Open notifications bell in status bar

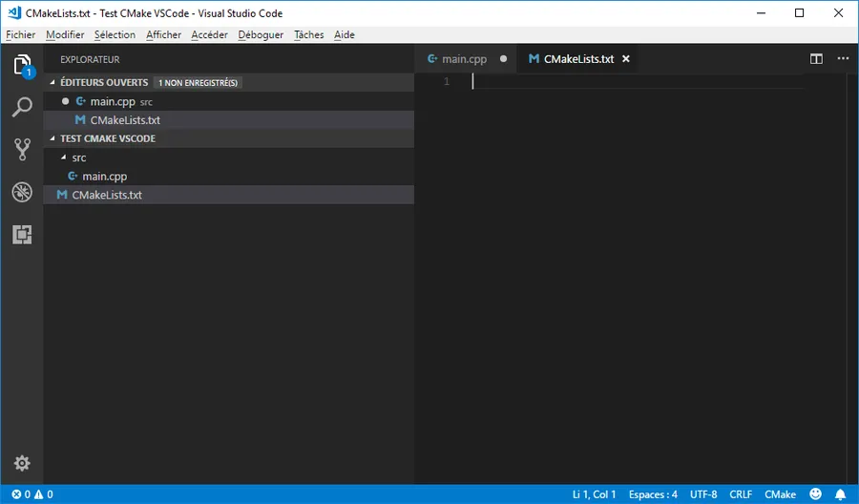(x=840, y=494)
